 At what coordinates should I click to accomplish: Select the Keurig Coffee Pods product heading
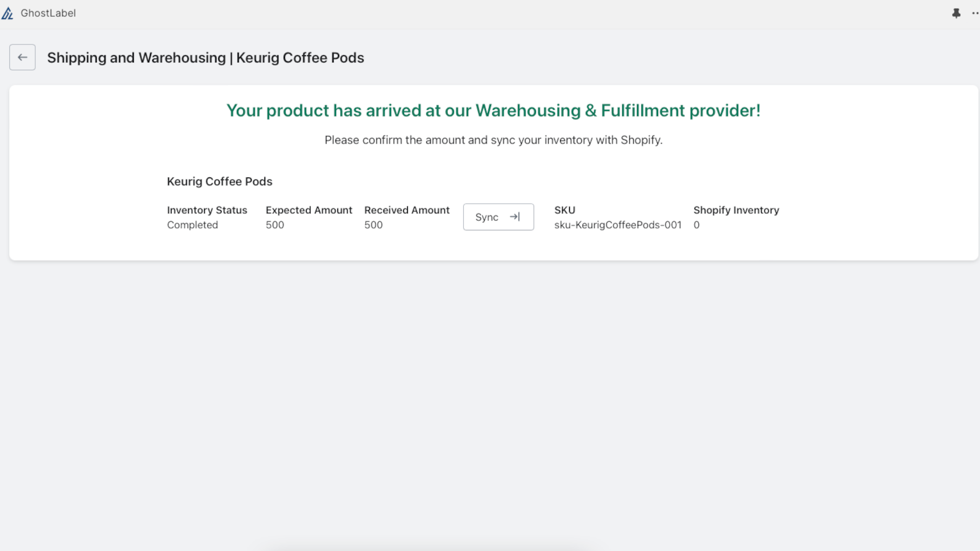coord(220,181)
